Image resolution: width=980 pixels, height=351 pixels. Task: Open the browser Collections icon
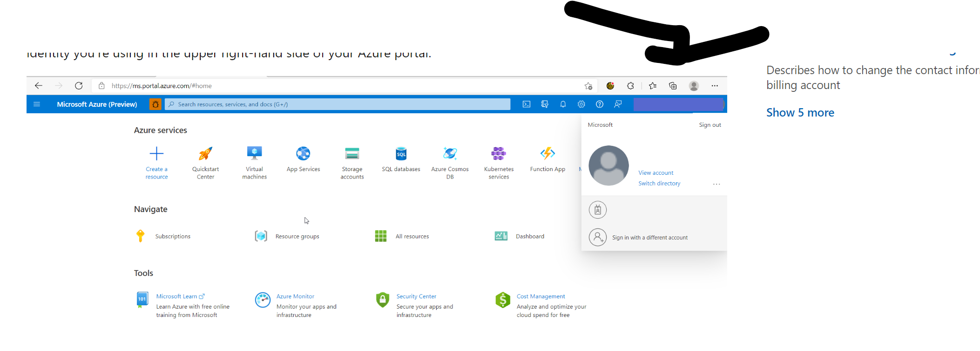pos(673,86)
